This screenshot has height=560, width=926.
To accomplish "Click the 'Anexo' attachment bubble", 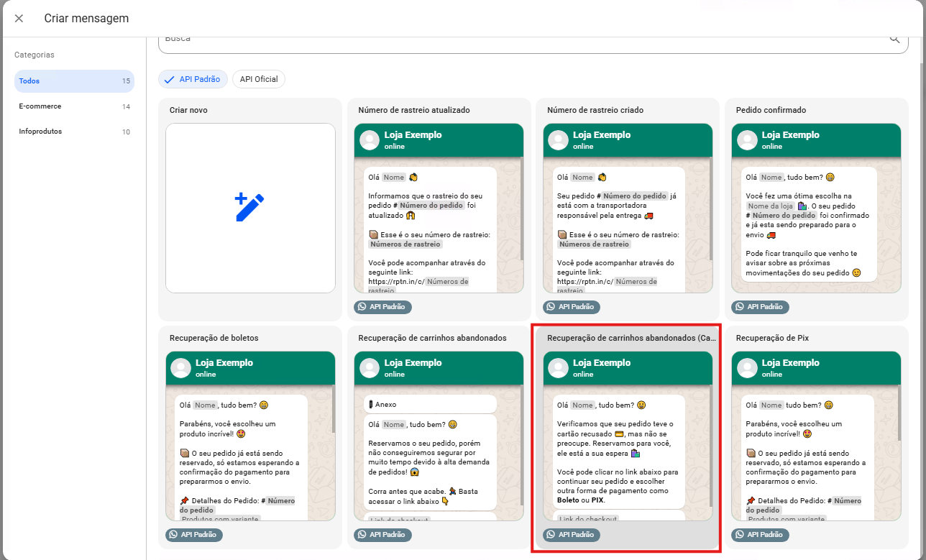I will coord(430,404).
